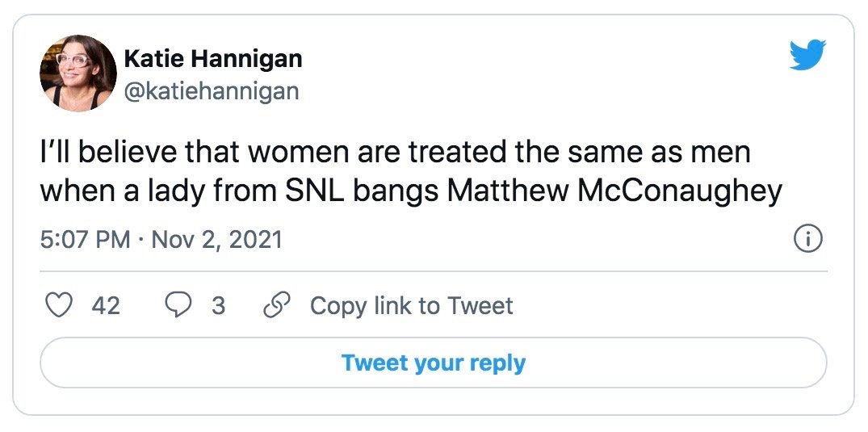Click the 3 replies count
The image size is (868, 432).
click(x=219, y=306)
